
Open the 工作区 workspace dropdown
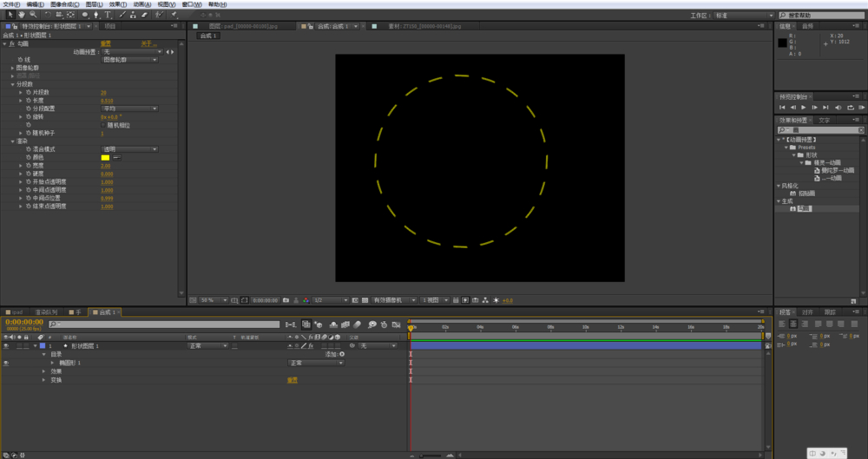[x=743, y=16]
